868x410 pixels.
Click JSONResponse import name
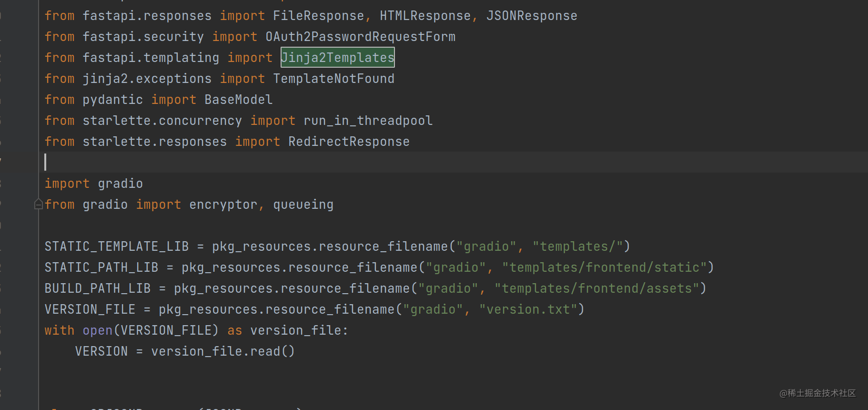(x=532, y=16)
